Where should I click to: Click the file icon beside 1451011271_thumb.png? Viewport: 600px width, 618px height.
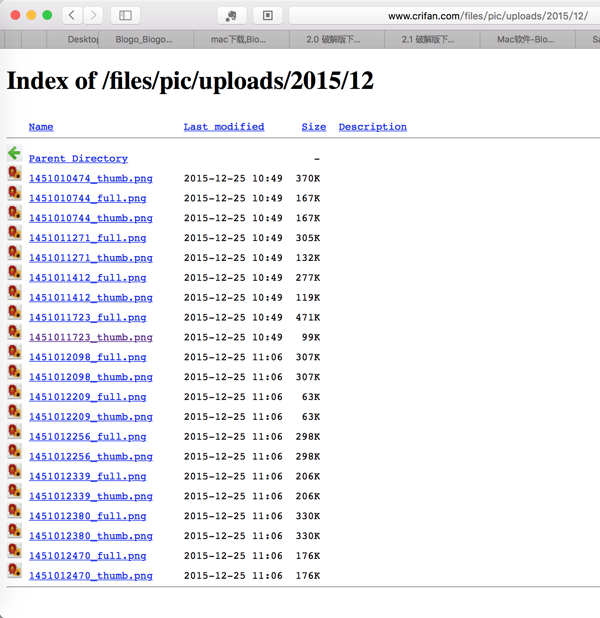(15, 252)
